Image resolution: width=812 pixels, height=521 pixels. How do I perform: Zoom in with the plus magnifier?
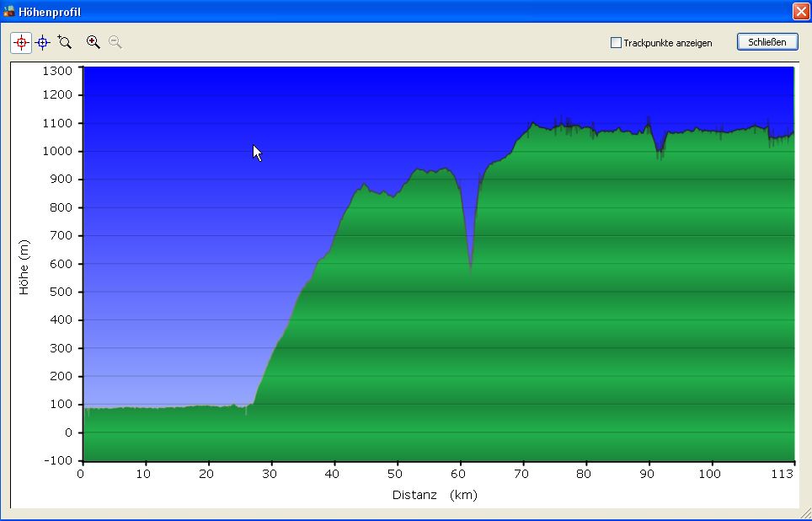point(93,42)
